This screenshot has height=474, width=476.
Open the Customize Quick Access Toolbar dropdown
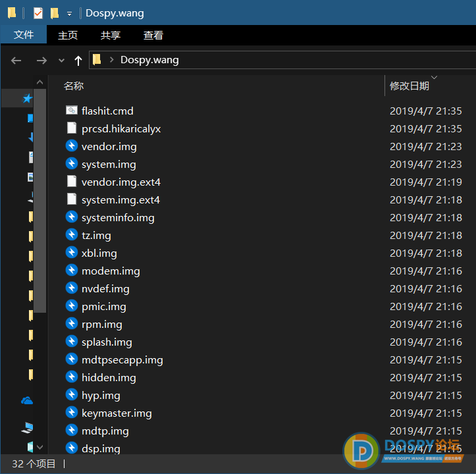69,14
